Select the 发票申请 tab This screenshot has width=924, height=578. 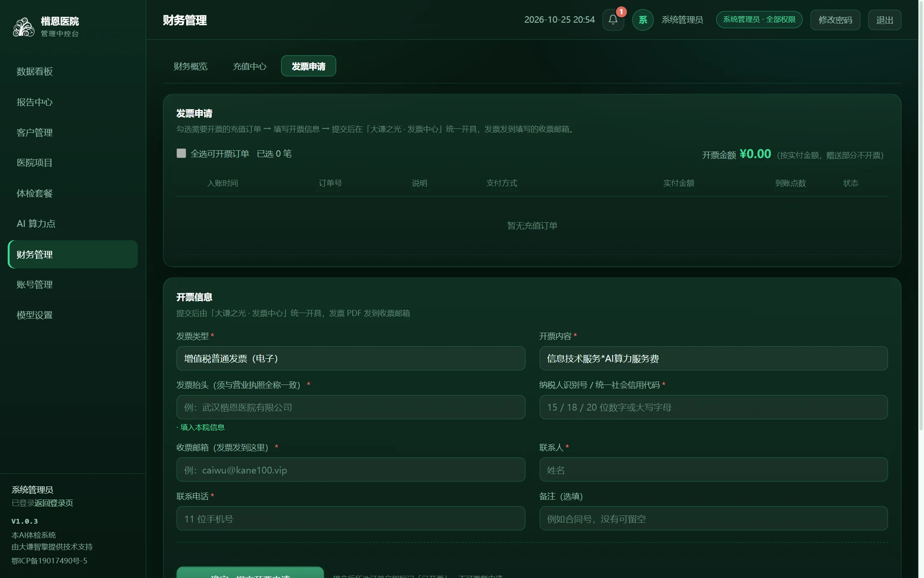[x=308, y=66]
